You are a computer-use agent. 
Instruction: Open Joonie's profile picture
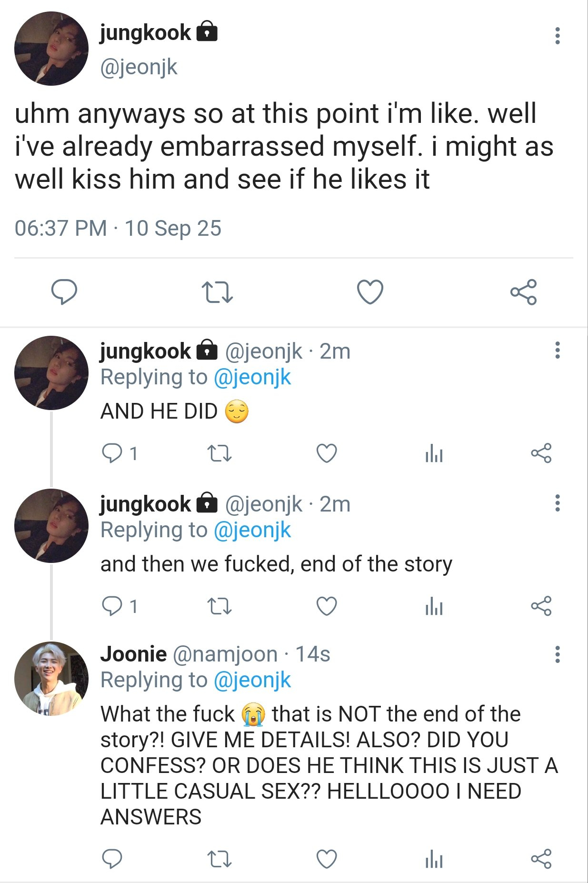point(51,679)
